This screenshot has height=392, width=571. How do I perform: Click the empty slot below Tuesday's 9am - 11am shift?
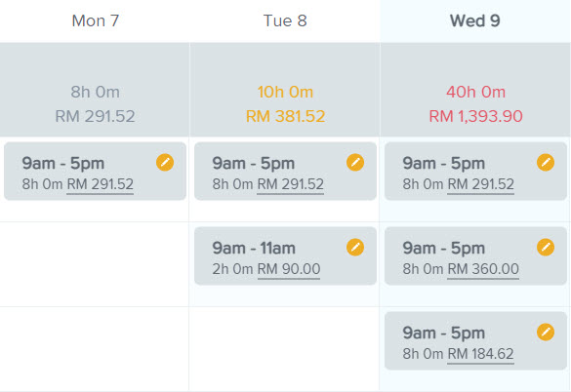pyautogui.click(x=284, y=349)
